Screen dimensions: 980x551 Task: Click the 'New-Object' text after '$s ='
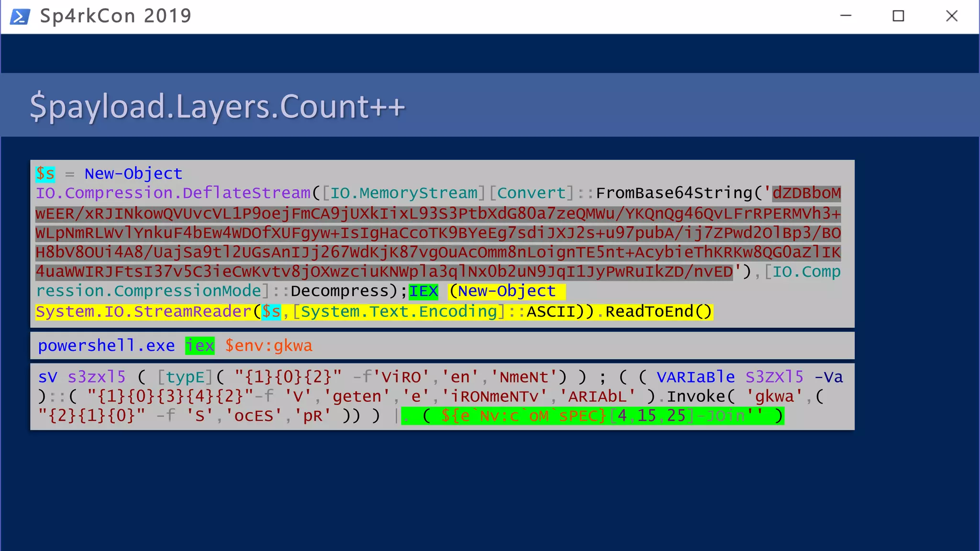point(134,174)
